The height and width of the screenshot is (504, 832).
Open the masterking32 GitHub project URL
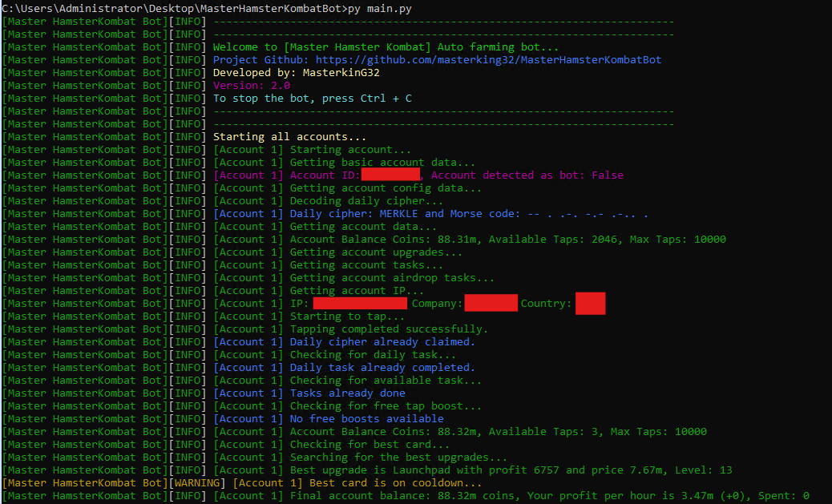click(488, 60)
